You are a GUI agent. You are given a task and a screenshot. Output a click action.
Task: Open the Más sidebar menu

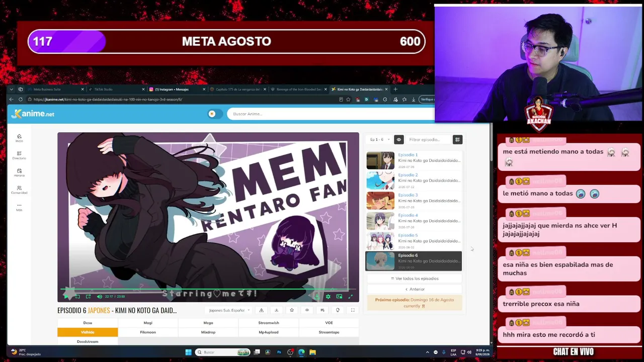point(19,207)
